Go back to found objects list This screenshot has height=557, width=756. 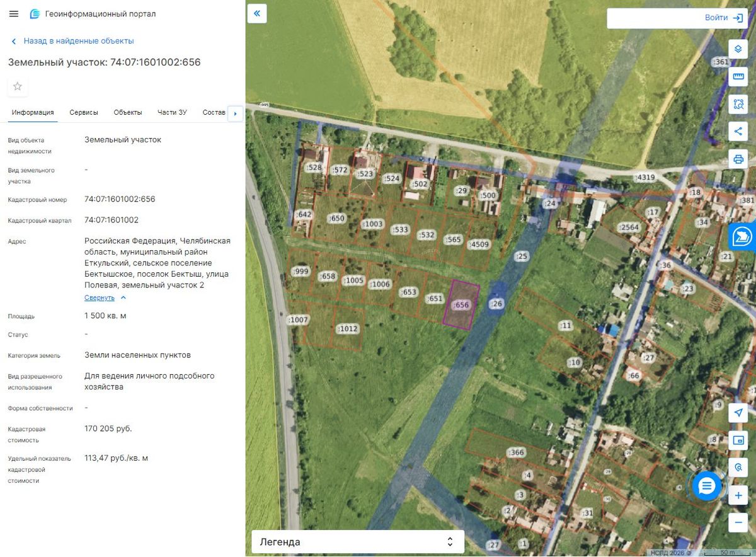tap(72, 41)
